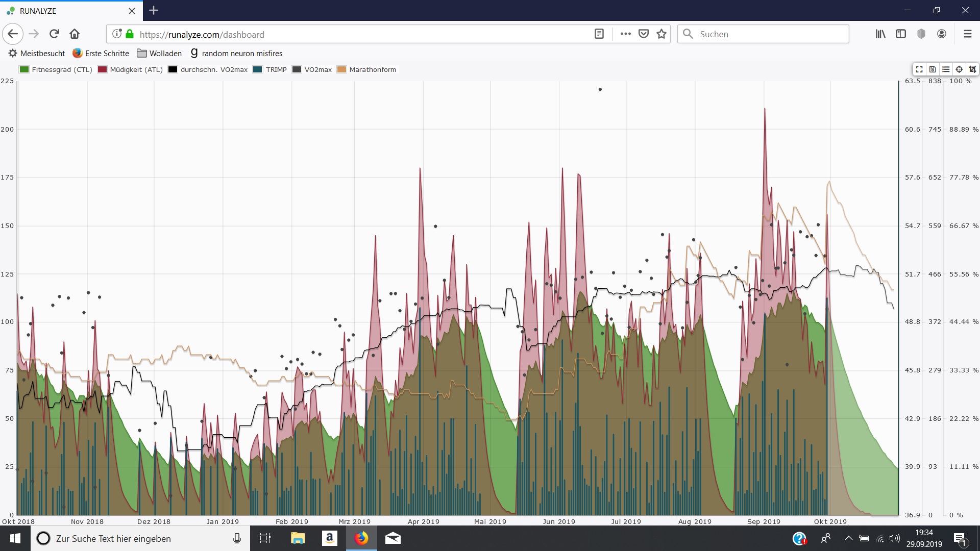Viewport: 980px width, 551px height.
Task: Click the Marathonform legend color swatch
Action: click(x=341, y=70)
